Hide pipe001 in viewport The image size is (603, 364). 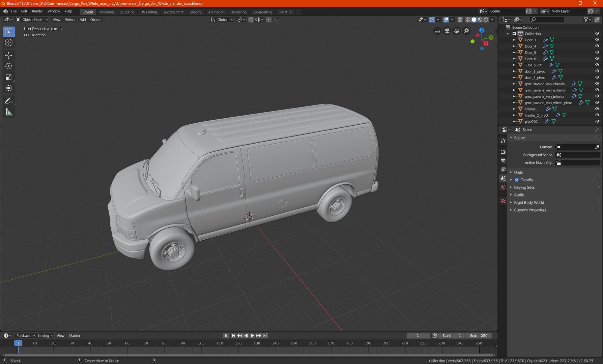597,121
